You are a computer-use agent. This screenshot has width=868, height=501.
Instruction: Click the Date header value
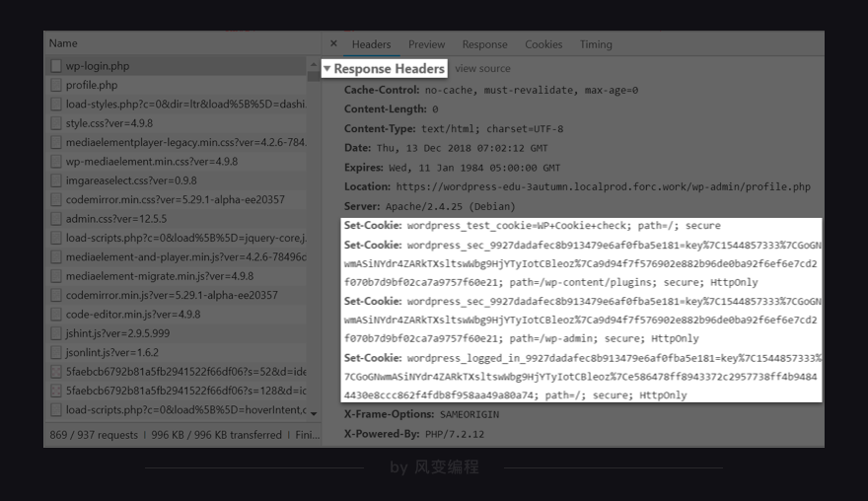click(462, 148)
